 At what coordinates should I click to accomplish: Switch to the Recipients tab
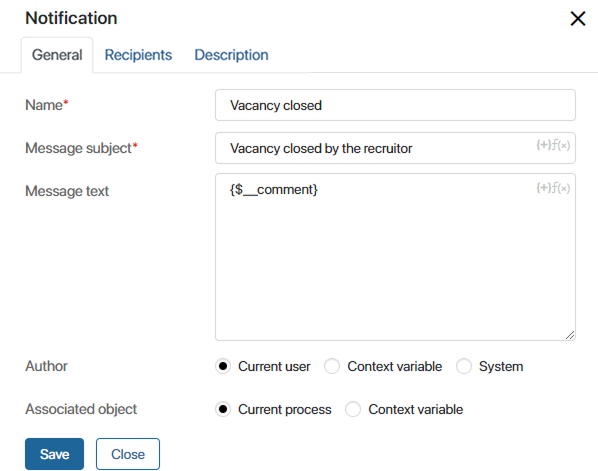click(138, 55)
